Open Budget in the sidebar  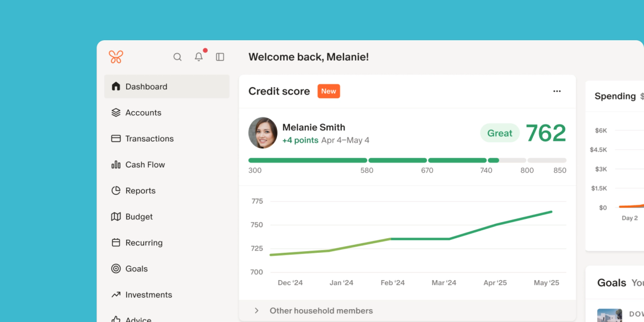pos(167,217)
